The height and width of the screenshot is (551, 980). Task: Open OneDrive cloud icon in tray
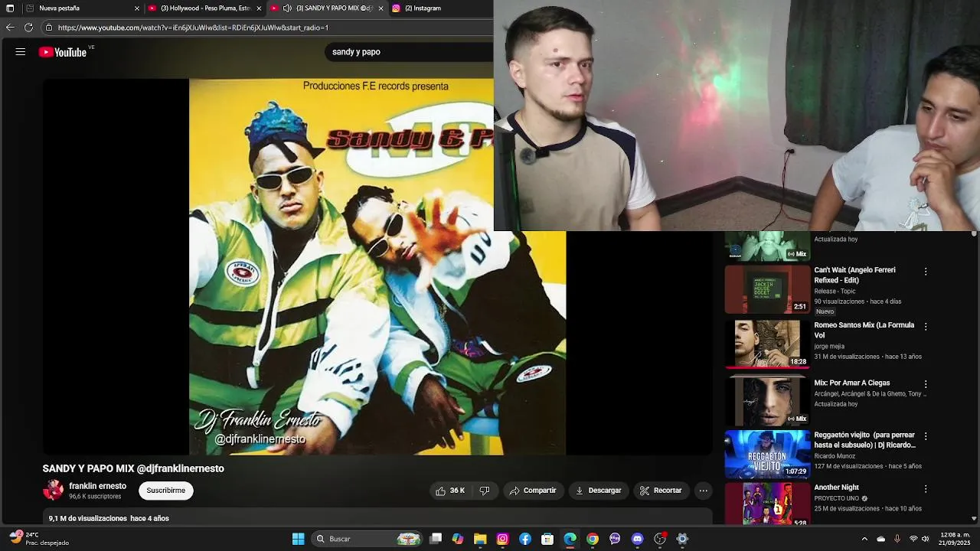coord(880,539)
